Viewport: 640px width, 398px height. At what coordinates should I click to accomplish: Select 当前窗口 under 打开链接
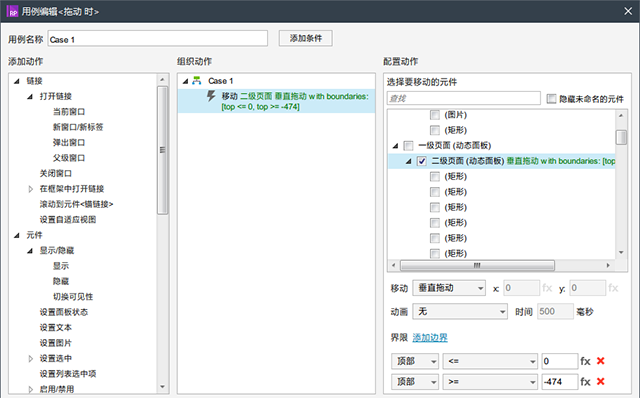69,112
